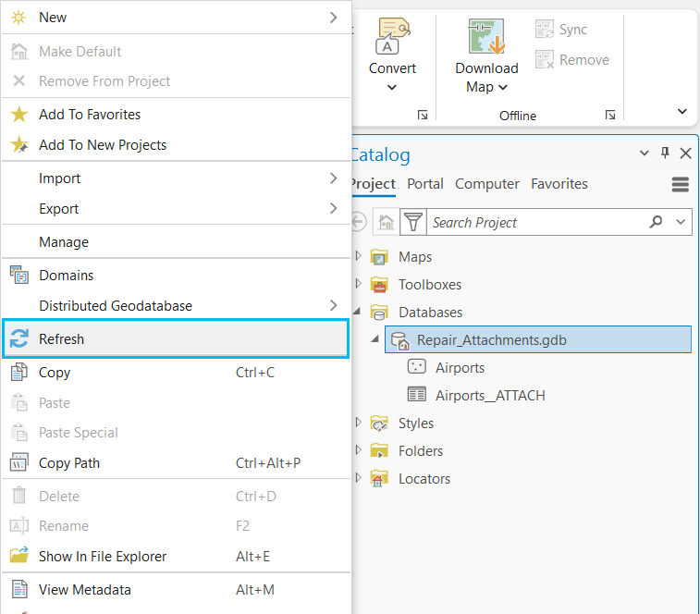Click the Catalog home button
Image resolution: width=700 pixels, height=614 pixels.
[x=386, y=222]
